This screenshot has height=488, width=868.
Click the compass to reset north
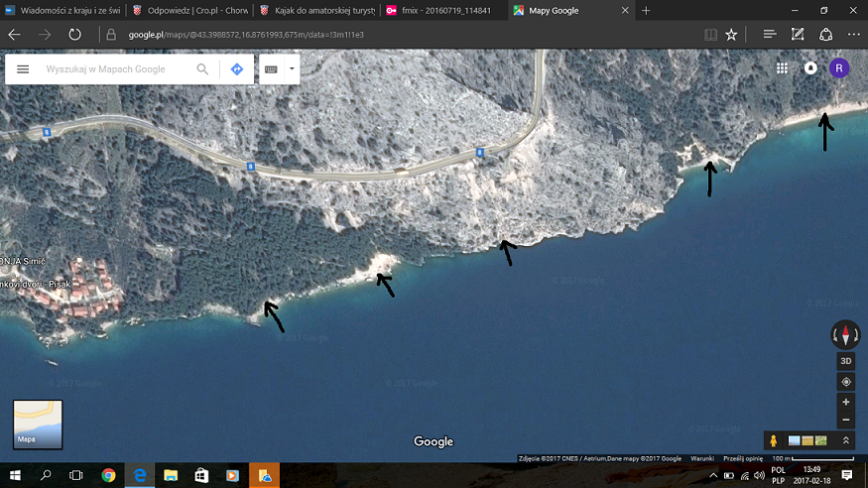point(845,334)
